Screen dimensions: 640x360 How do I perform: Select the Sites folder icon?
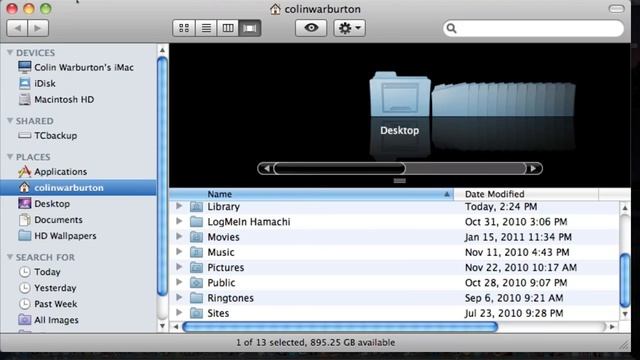pos(196,313)
